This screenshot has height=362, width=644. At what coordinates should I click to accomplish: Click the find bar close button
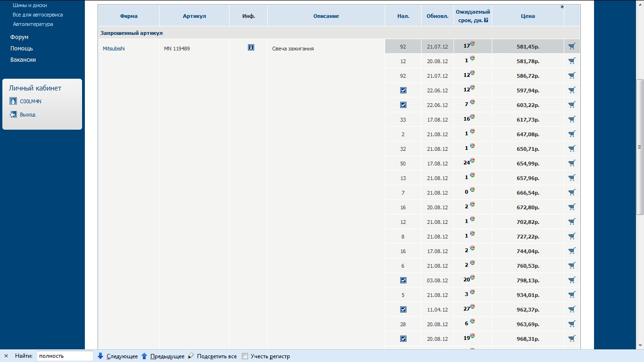(x=6, y=356)
